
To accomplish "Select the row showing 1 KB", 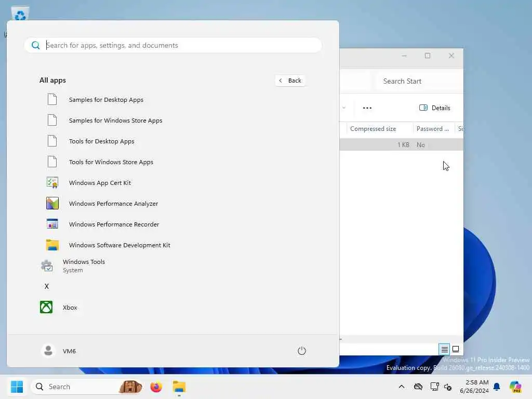I will click(x=402, y=144).
